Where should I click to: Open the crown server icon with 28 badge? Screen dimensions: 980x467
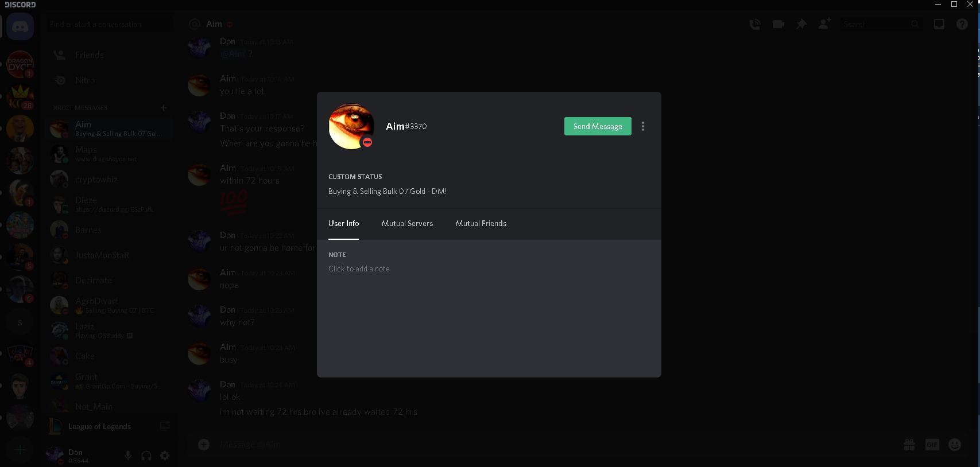coord(20,96)
